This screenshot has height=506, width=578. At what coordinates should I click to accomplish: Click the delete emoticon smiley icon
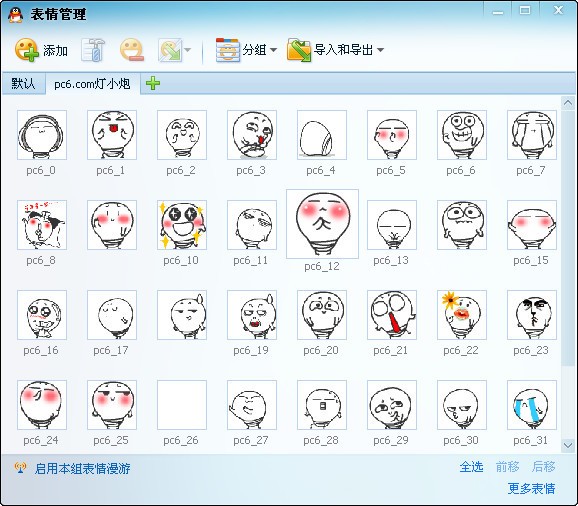[x=132, y=50]
